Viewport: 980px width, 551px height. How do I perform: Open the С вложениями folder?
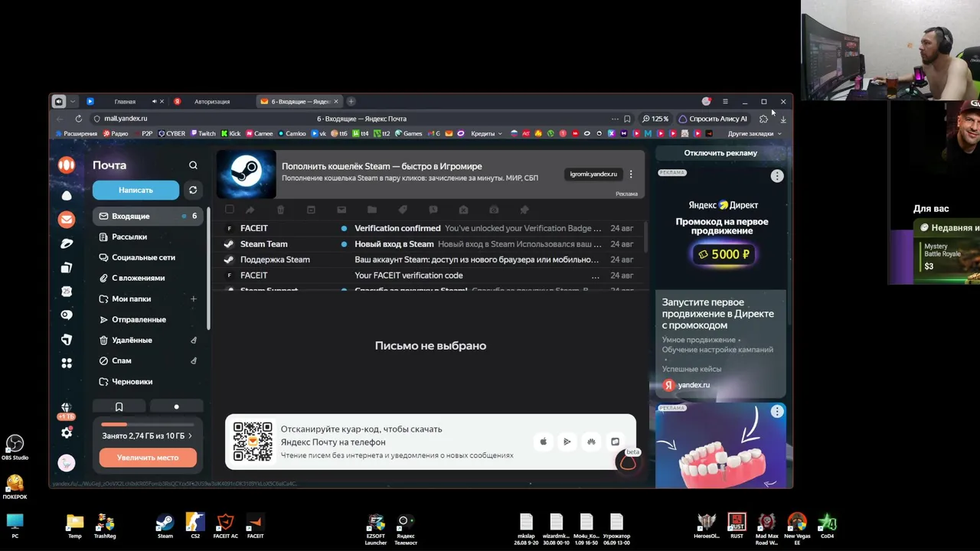[148, 279]
